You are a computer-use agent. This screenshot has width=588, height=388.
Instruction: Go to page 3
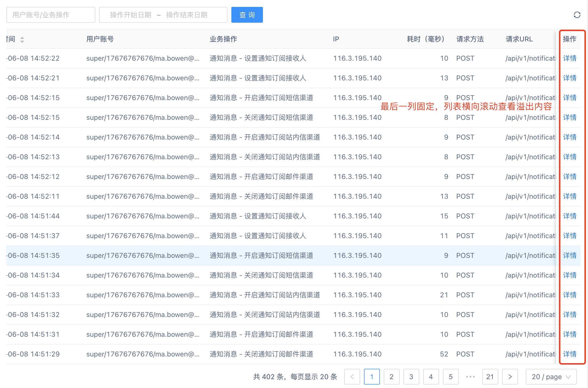(x=411, y=377)
